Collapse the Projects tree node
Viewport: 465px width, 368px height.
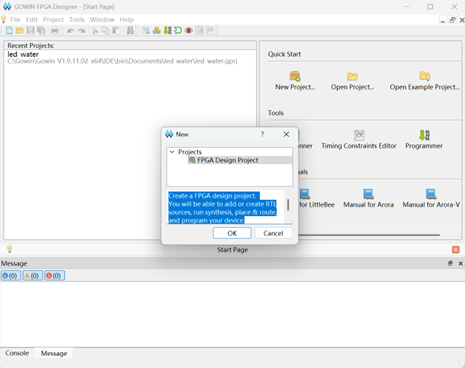(x=172, y=152)
